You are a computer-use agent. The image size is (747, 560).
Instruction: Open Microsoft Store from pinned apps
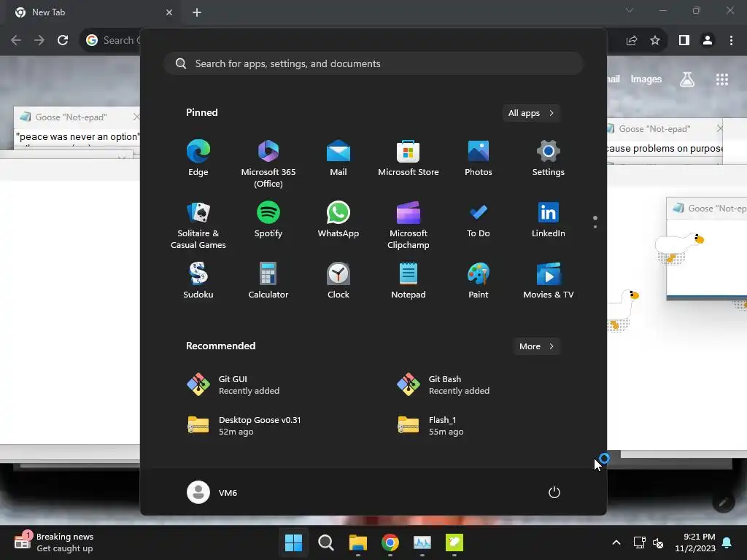coord(409,158)
